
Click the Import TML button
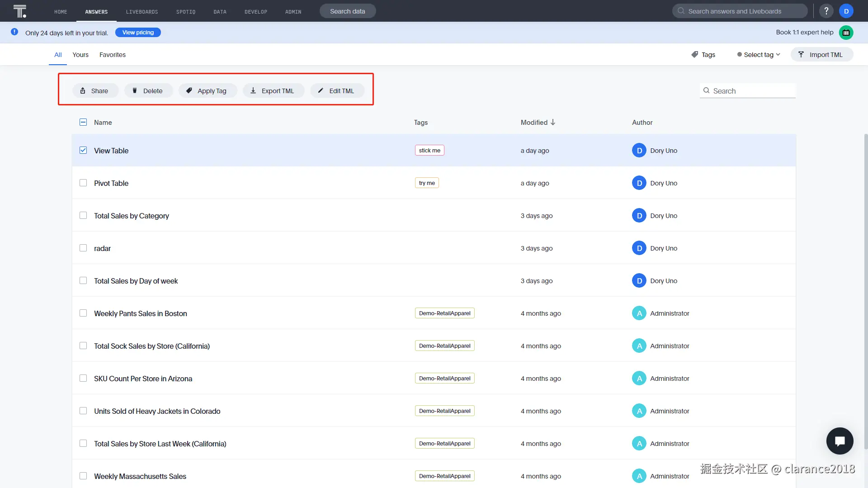(x=822, y=55)
